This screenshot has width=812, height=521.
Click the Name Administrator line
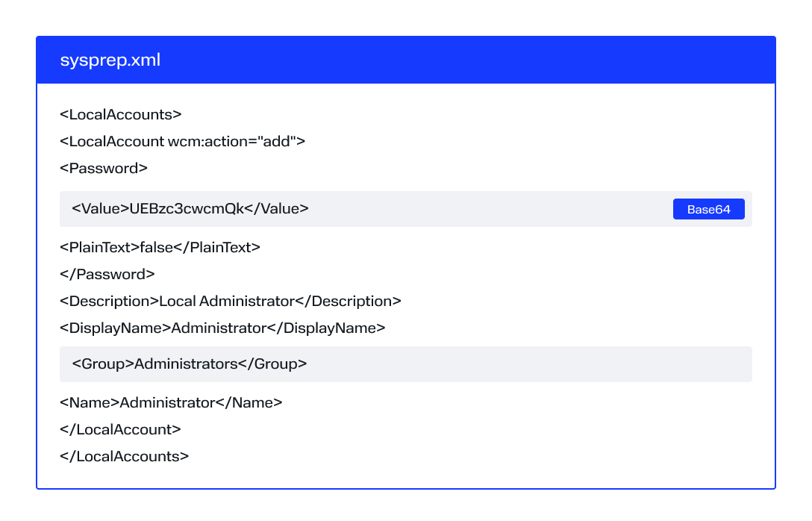pos(171,403)
